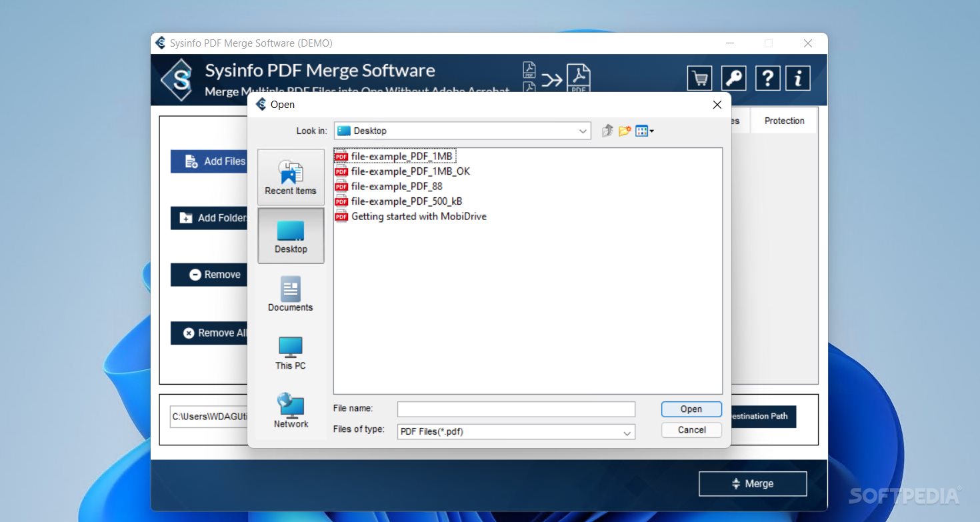
Task: Click Add Files button in main window
Action: [x=209, y=161]
